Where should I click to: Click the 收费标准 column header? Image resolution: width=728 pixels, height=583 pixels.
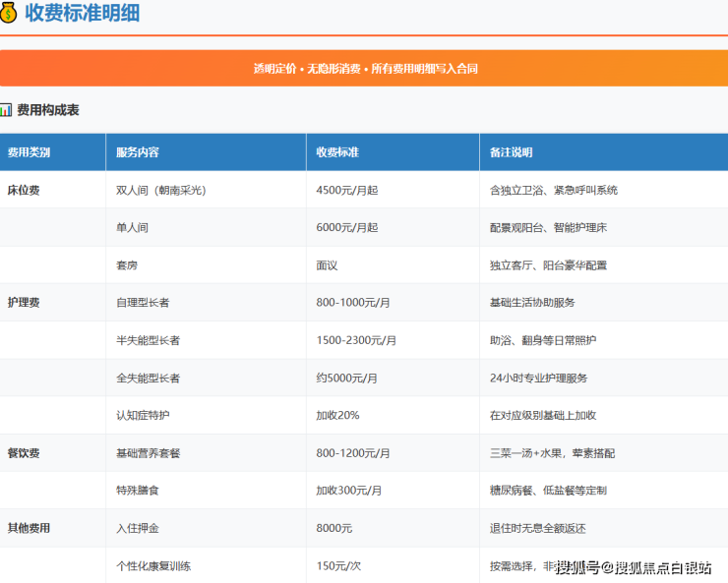(337, 152)
